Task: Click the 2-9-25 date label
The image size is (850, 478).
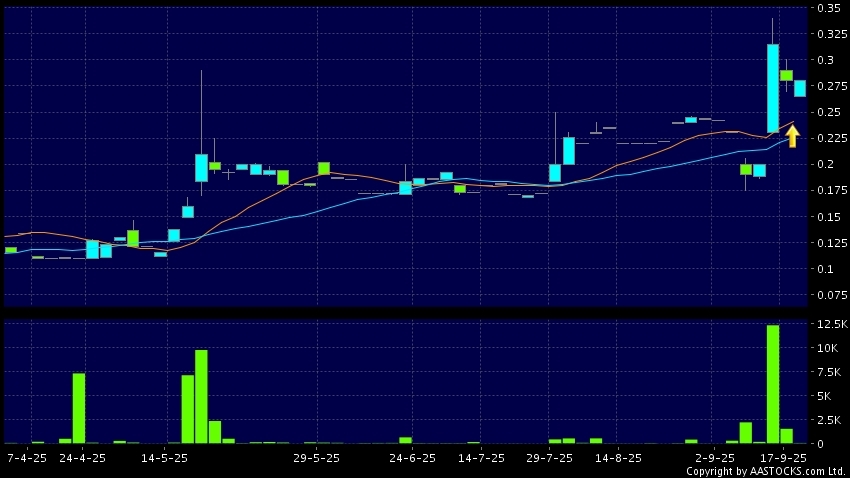Action: (x=715, y=458)
